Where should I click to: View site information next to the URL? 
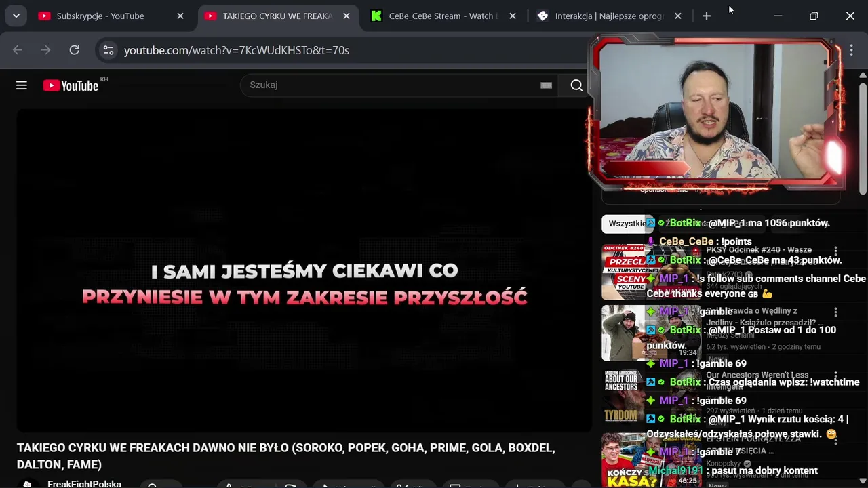tap(108, 50)
